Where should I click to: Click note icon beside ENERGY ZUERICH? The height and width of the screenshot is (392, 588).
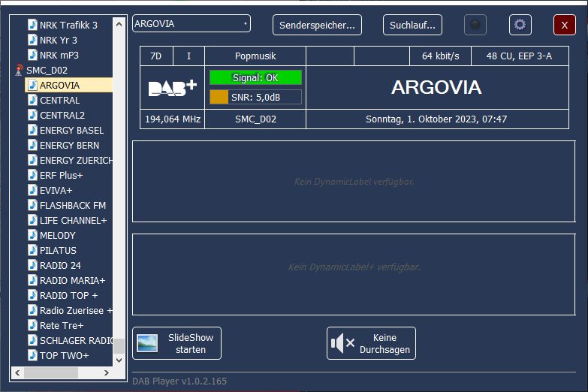click(x=32, y=160)
